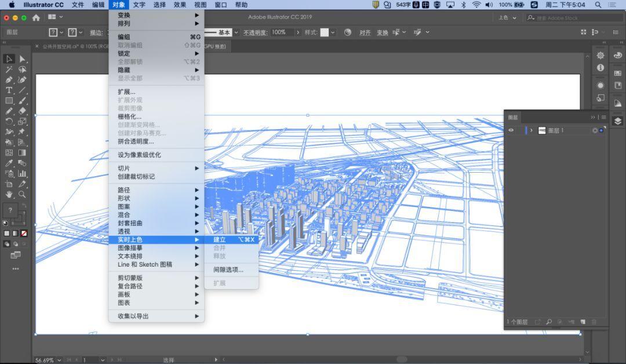Select the Column Graph tool
Image resolution: width=626 pixels, height=364 pixels.
click(23, 174)
